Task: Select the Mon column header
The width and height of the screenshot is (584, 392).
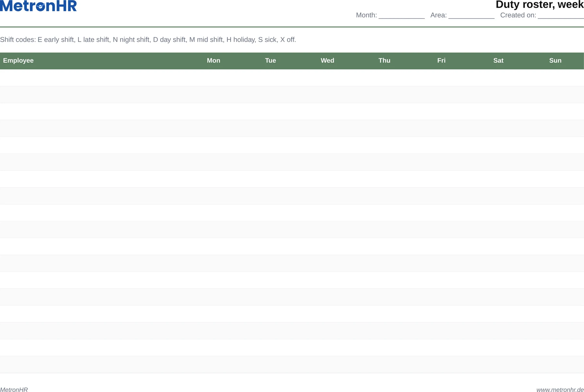Action: pos(213,61)
